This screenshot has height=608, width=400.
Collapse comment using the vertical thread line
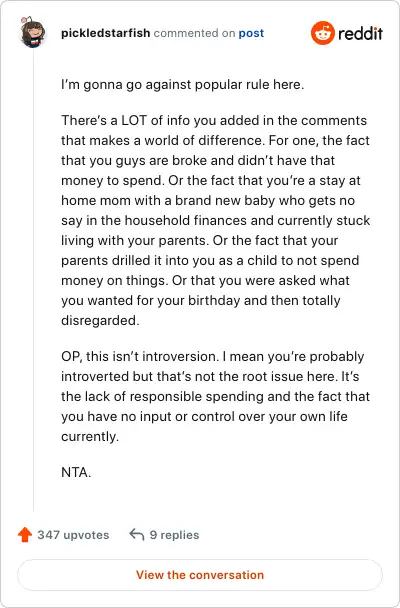pyautogui.click(x=33, y=280)
